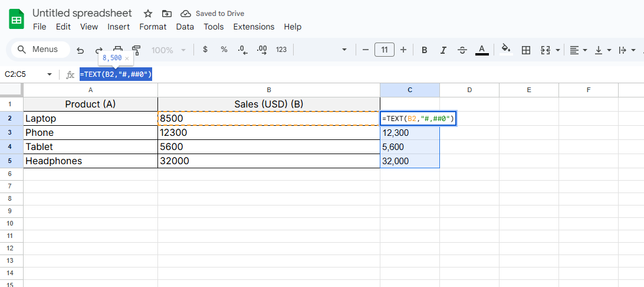Toggle bold formatting

point(424,50)
